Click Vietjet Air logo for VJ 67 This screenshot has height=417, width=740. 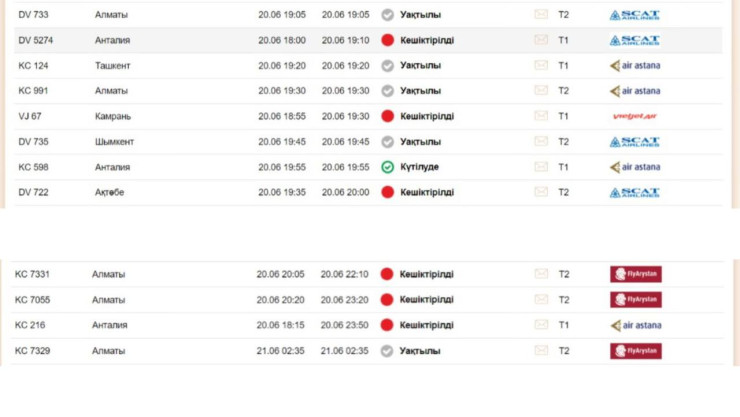634,116
